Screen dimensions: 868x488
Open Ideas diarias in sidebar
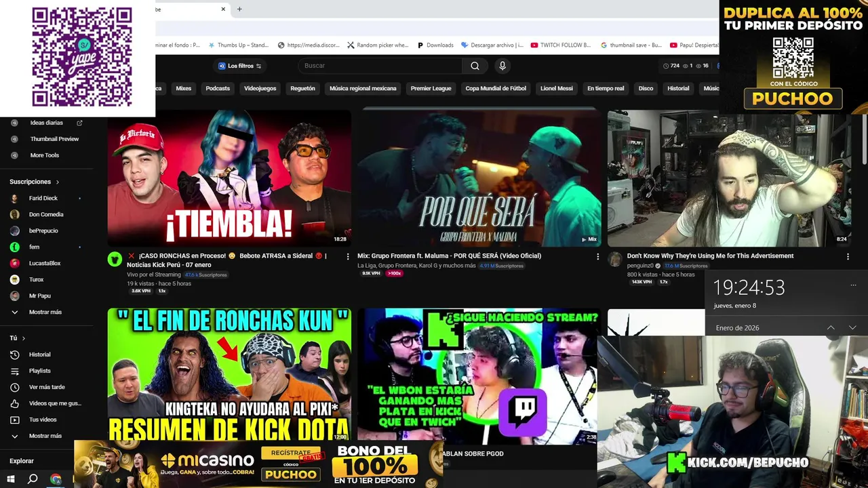pos(46,123)
